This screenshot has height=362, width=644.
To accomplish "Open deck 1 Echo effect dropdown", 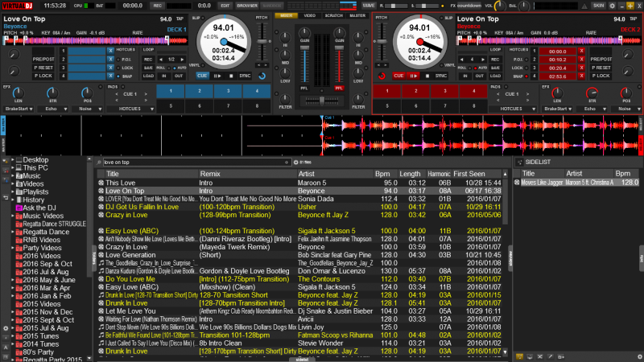I will click(x=52, y=109).
